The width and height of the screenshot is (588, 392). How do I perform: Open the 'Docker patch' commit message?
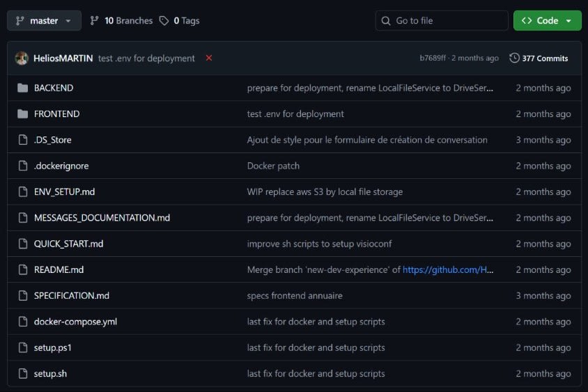[274, 166]
